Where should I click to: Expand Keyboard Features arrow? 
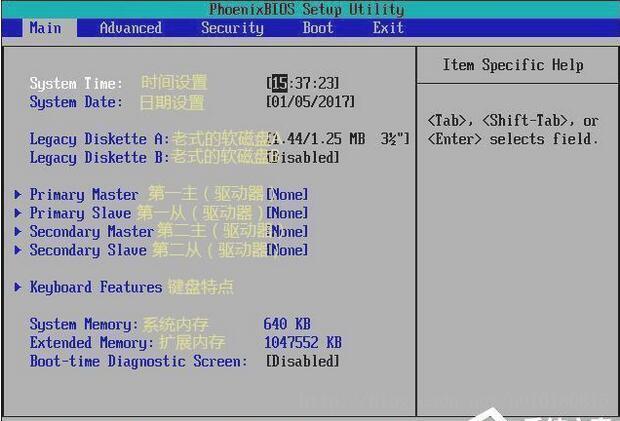(18, 287)
